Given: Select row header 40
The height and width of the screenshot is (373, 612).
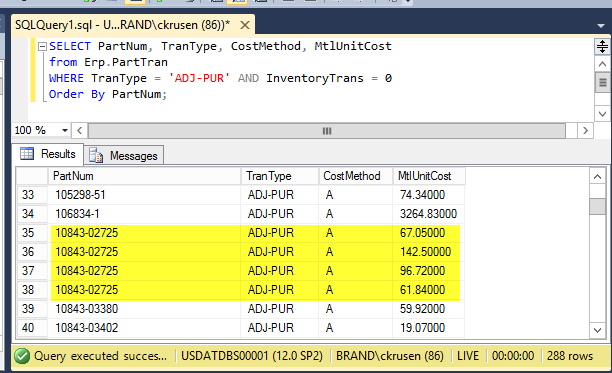Looking at the screenshot, I should (x=32, y=328).
